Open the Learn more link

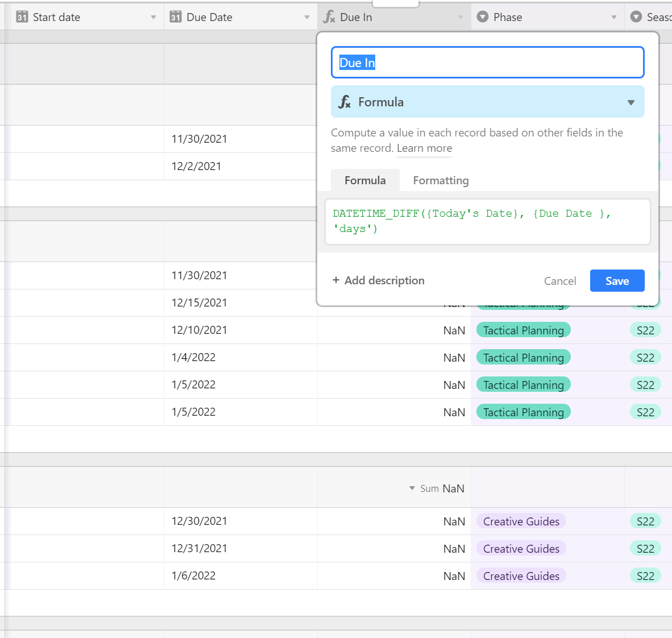pyautogui.click(x=424, y=148)
